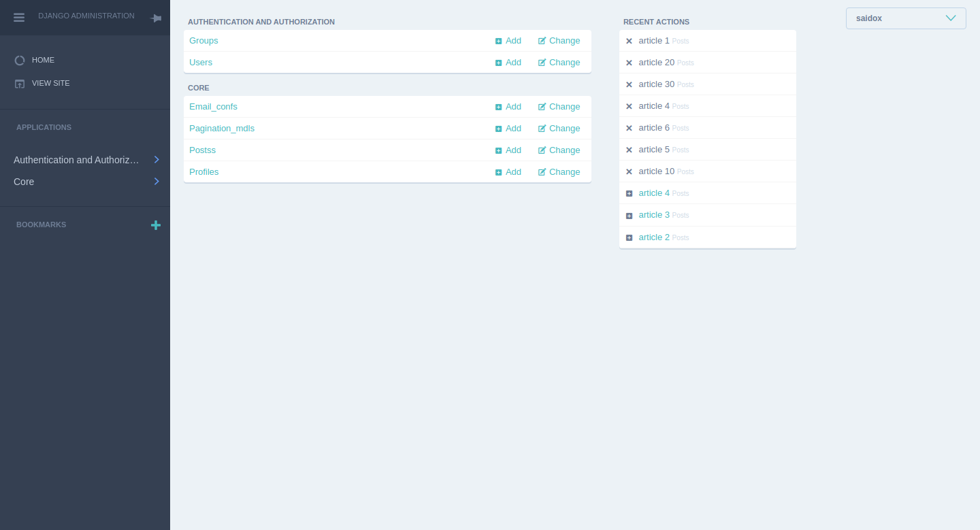The width and height of the screenshot is (980, 530).
Task: Open the saidox user dropdown
Action: [x=905, y=18]
